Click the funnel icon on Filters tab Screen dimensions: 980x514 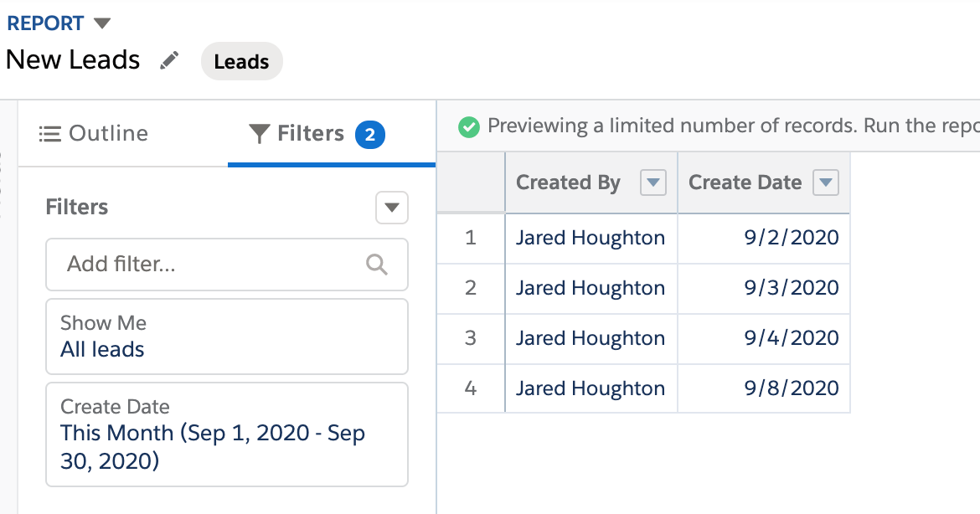[260, 133]
